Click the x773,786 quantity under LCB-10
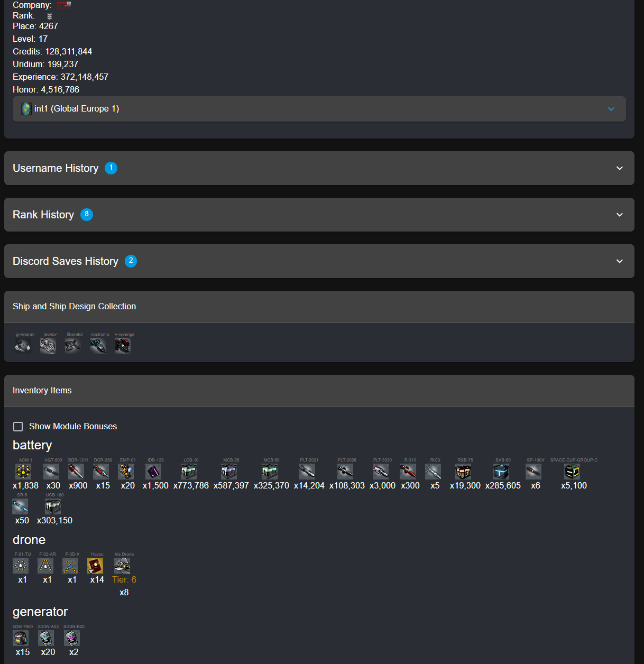644x664 pixels. click(191, 486)
